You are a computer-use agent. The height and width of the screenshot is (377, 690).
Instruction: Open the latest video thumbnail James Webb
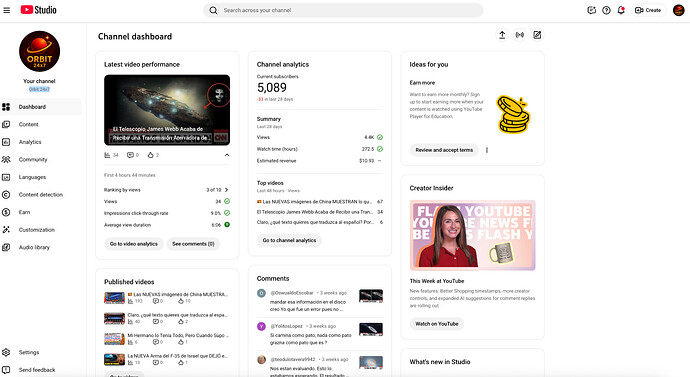(x=167, y=110)
